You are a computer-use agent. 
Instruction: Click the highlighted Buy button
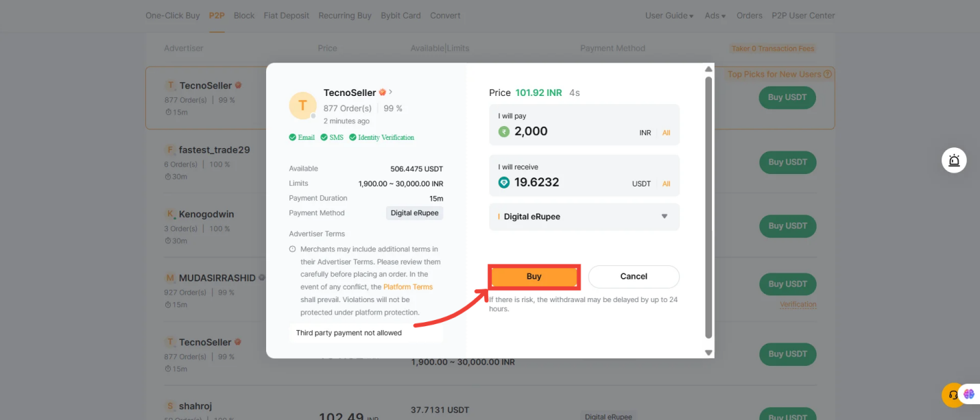point(534,276)
